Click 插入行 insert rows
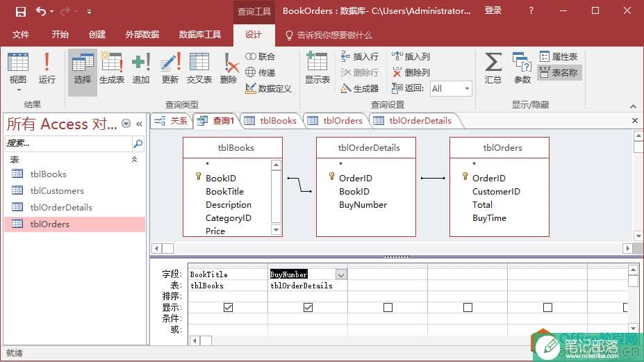644x362 pixels. (x=360, y=57)
